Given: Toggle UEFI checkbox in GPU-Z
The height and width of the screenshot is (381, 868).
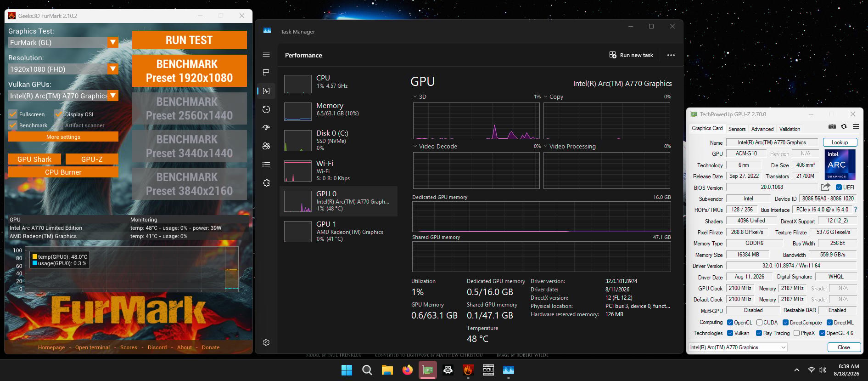Looking at the screenshot, I should (x=839, y=187).
